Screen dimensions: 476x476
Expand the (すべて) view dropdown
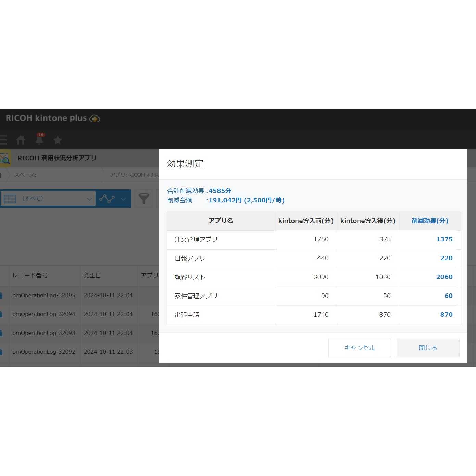pyautogui.click(x=48, y=199)
